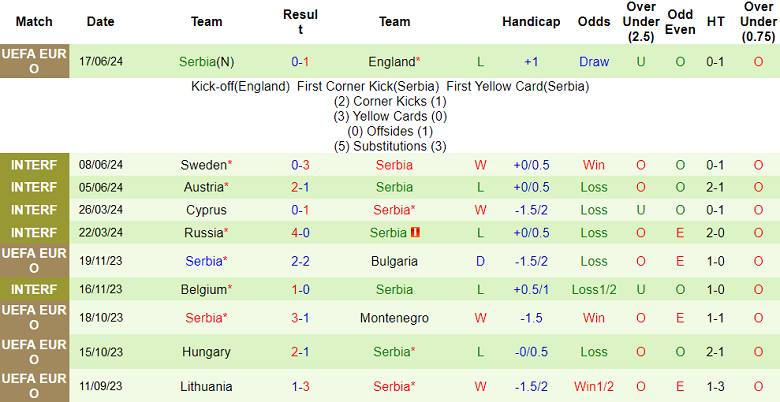Open the Lithuania 1-3 Serbia score
Viewport: 780px width, 402px height.
coord(300,386)
